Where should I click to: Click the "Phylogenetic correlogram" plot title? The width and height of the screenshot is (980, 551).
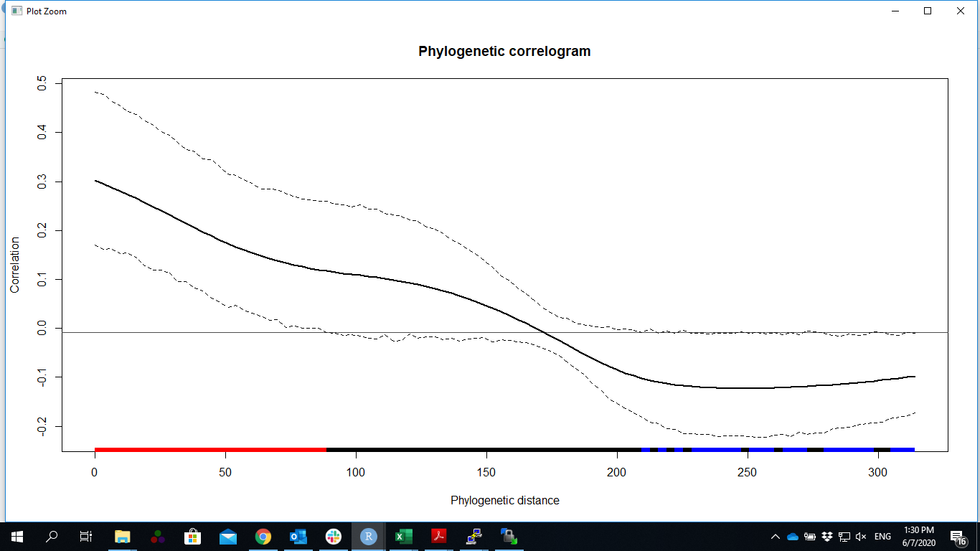pyautogui.click(x=504, y=51)
